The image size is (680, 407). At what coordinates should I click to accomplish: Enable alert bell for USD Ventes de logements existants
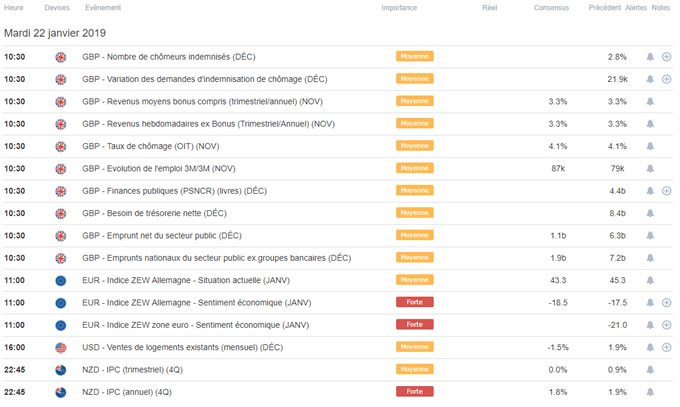650,347
